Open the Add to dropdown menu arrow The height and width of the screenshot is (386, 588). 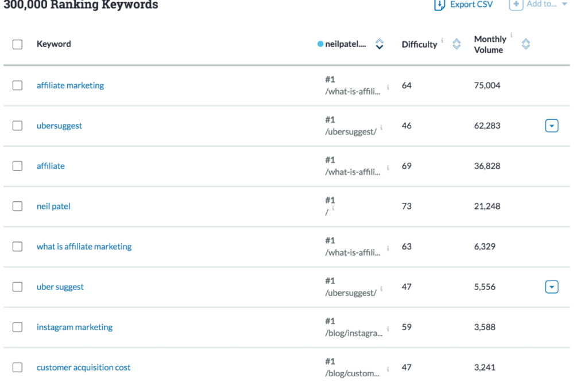tap(564, 4)
